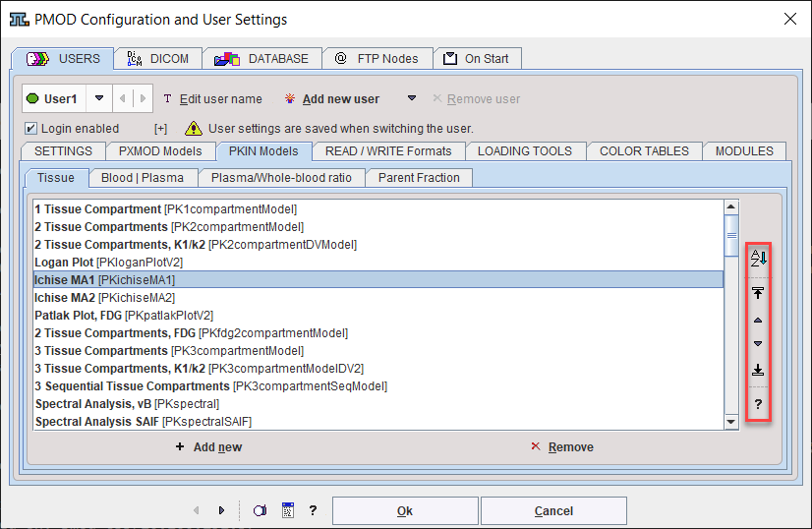This screenshot has width=812, height=529.
Task: Click the model list scrollbar thumb
Action: click(x=731, y=235)
